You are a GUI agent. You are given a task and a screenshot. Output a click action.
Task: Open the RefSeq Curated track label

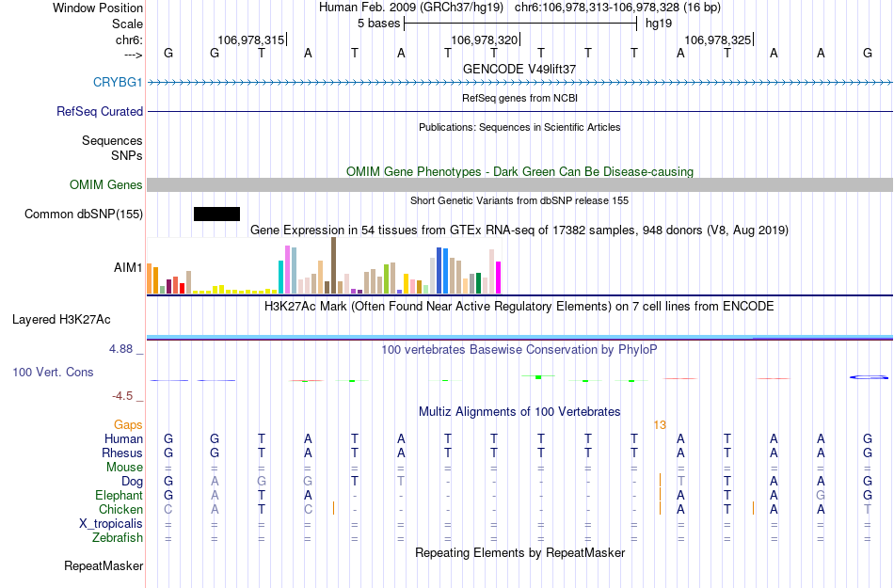99,111
